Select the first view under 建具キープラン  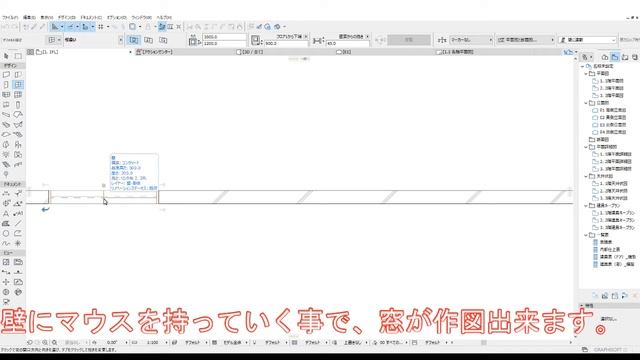pos(617,213)
